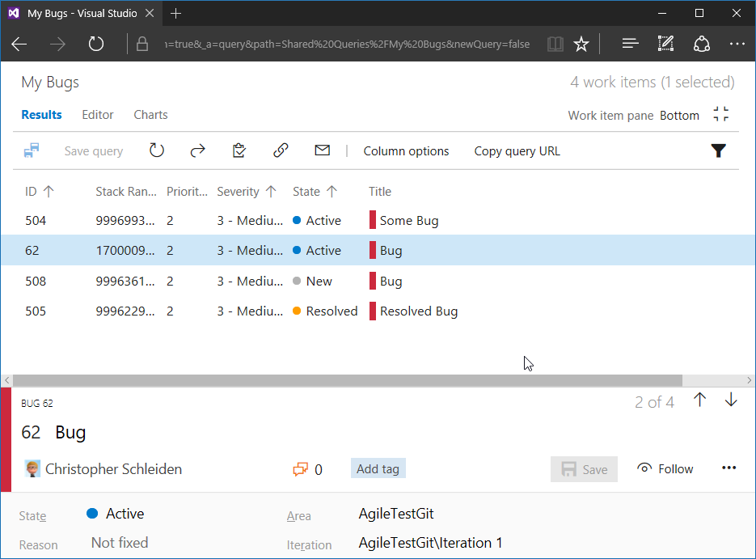This screenshot has height=559, width=756.
Task: Reload the page with browser refresh icon
Action: [96, 44]
